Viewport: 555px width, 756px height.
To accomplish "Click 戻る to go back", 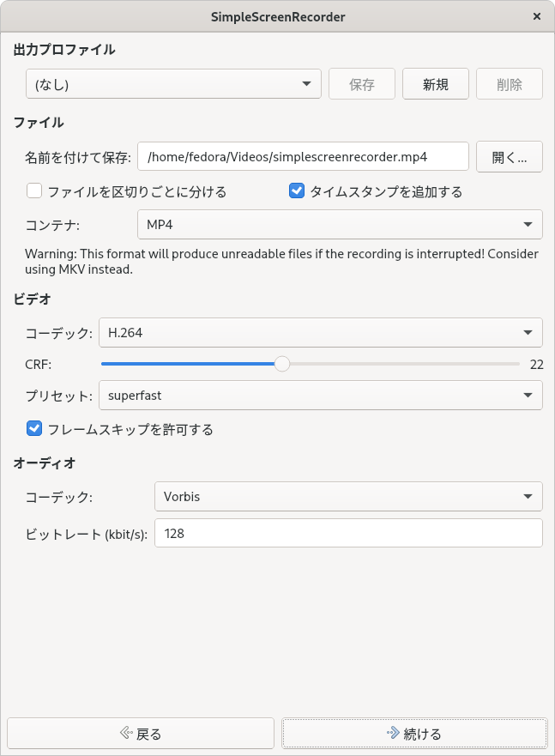I will pyautogui.click(x=141, y=734).
